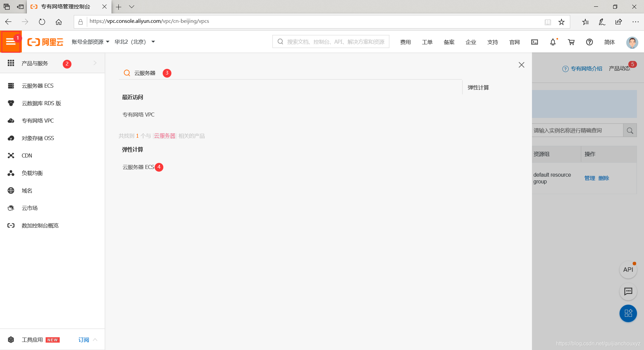This screenshot has height=350, width=644.
Task: Jump to 弹性计算 category anchor
Action: pos(478,87)
